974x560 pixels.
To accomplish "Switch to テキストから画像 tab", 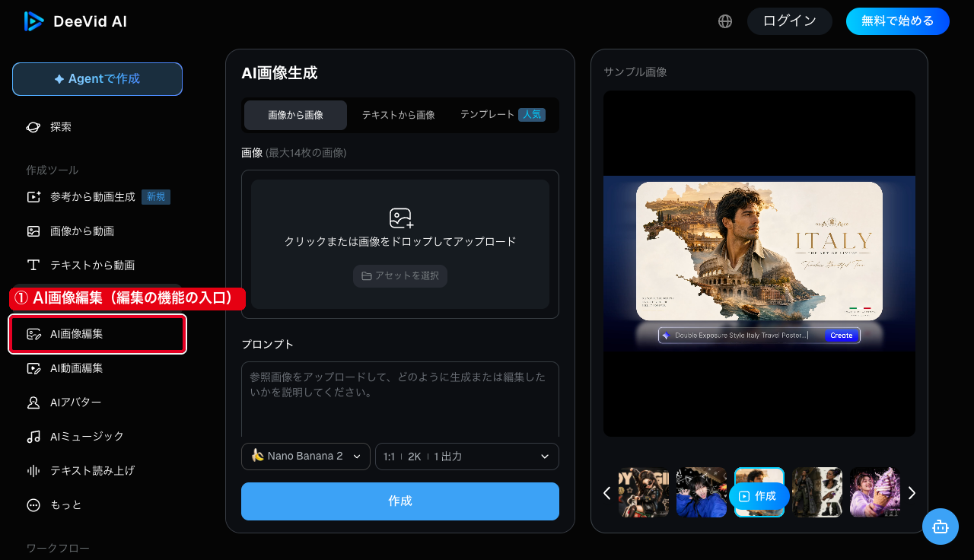I will click(x=398, y=115).
